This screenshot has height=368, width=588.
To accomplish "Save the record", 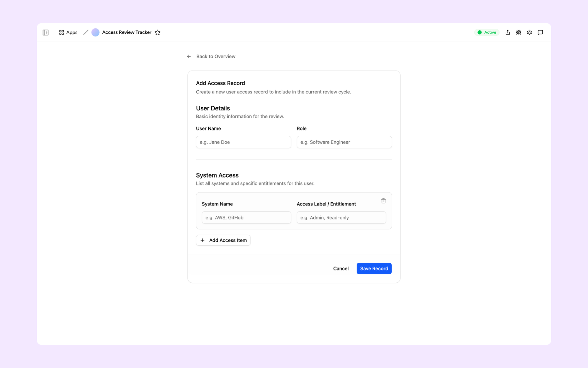I will [374, 269].
